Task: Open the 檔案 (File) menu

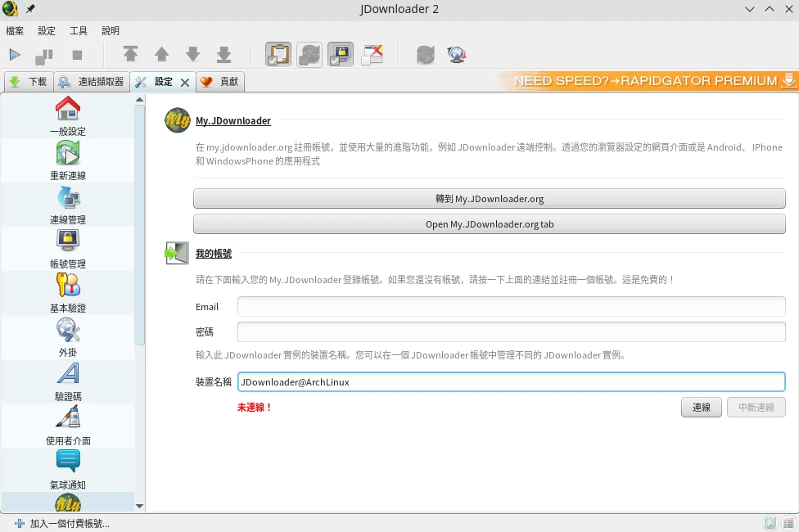Action: tap(15, 31)
